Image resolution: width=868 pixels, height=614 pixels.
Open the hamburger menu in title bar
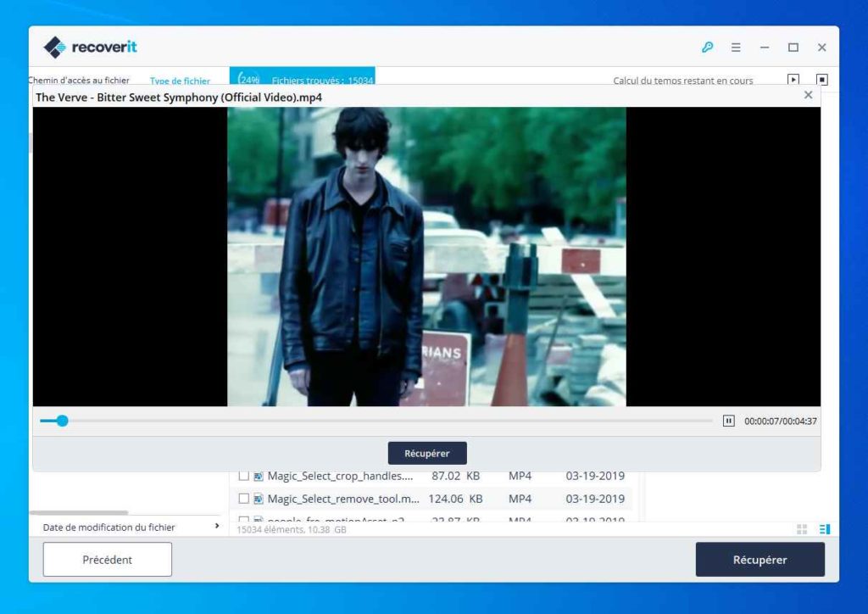[x=736, y=47]
